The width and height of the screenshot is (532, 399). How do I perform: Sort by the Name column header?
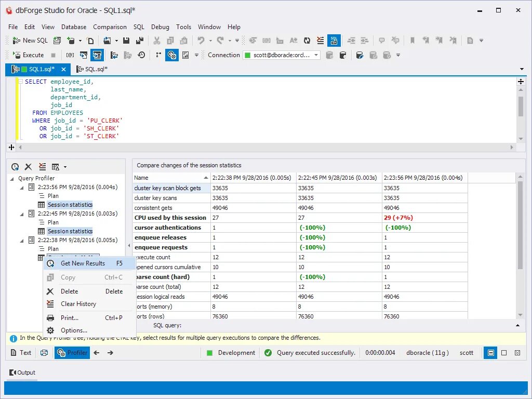171,178
